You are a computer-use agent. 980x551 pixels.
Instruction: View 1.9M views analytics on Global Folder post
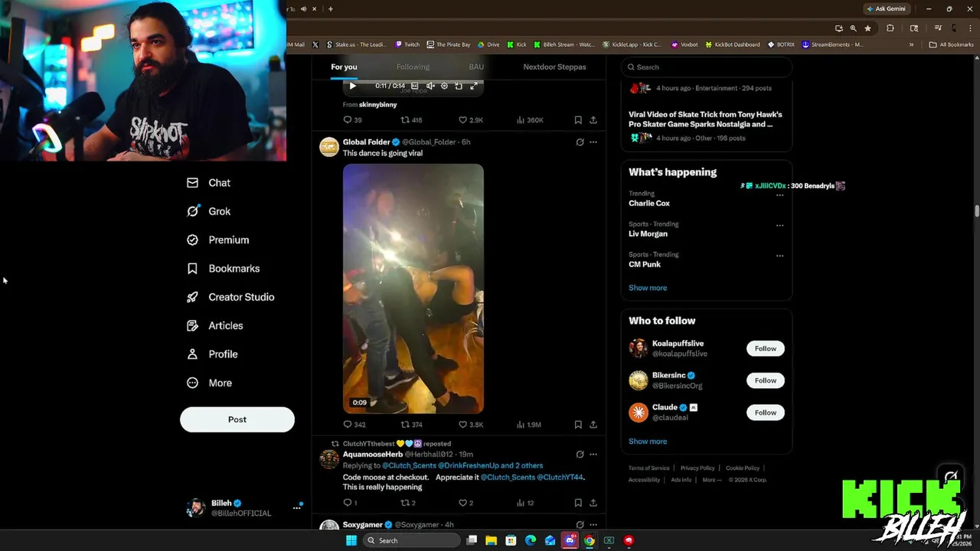tap(529, 425)
